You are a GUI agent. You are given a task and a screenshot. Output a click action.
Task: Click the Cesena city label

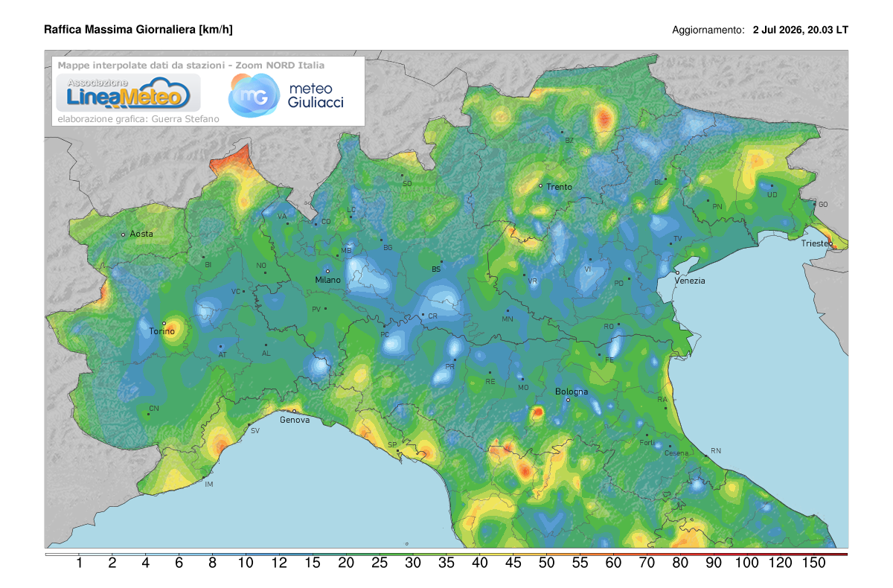676,453
